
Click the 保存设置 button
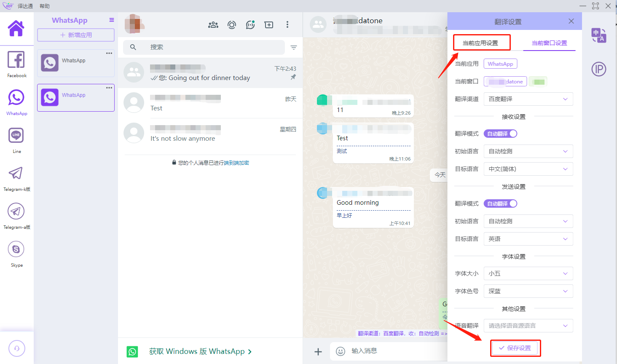515,348
